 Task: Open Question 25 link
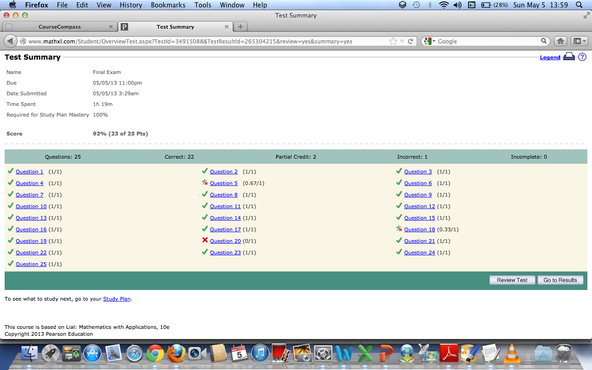pyautogui.click(x=31, y=264)
